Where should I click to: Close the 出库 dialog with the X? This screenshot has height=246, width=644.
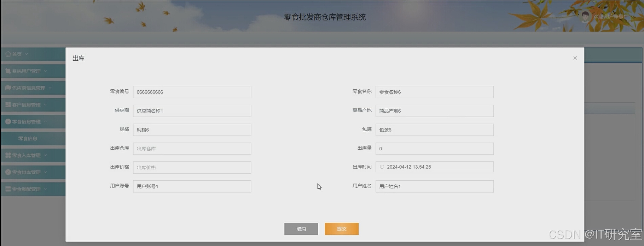(575, 58)
